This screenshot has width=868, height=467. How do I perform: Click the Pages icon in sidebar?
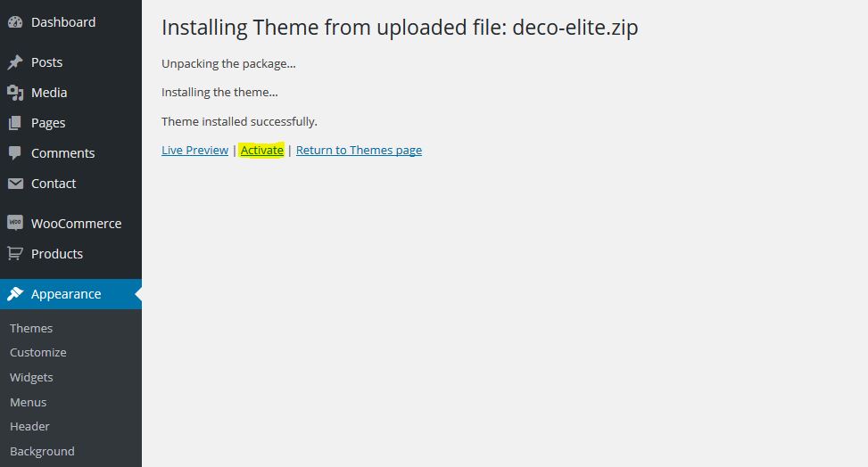tap(15, 123)
